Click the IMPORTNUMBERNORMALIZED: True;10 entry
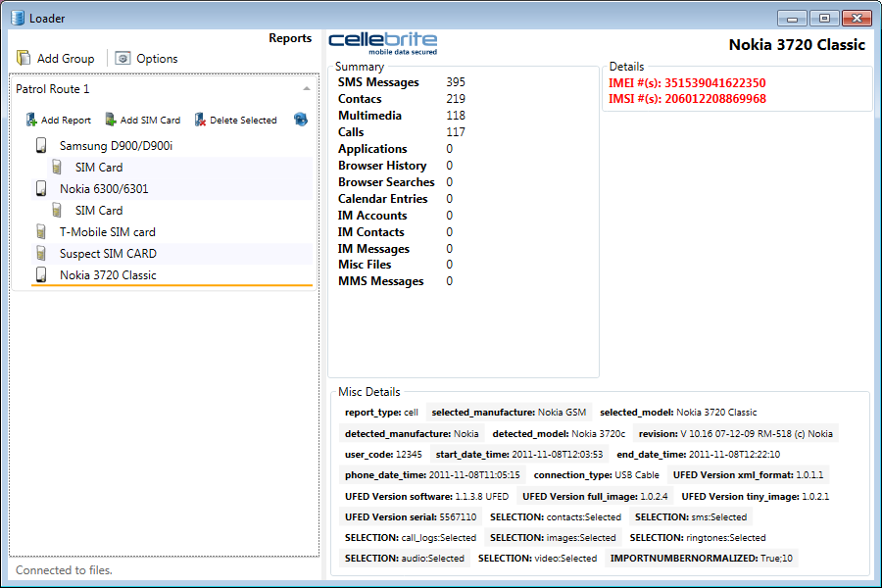Screen dimensions: 882x588 702,559
